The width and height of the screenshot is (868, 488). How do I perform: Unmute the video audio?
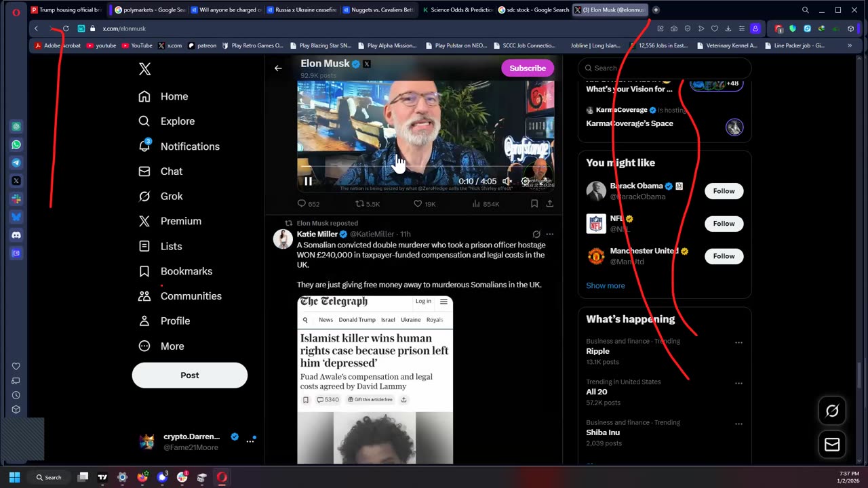pyautogui.click(x=507, y=181)
